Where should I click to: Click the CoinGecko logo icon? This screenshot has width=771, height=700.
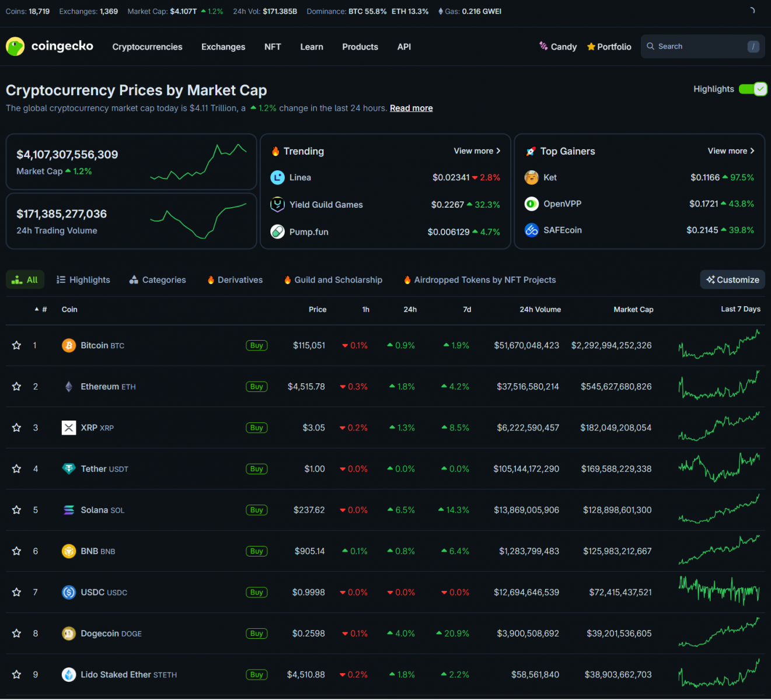point(15,47)
